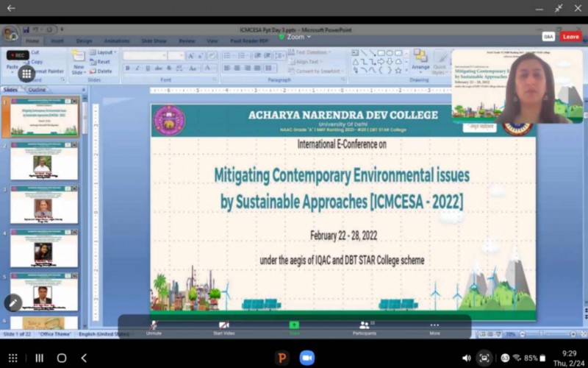Screen dimensions: 588x368
Task: Tap the REC recording indicator
Action: 18,55
